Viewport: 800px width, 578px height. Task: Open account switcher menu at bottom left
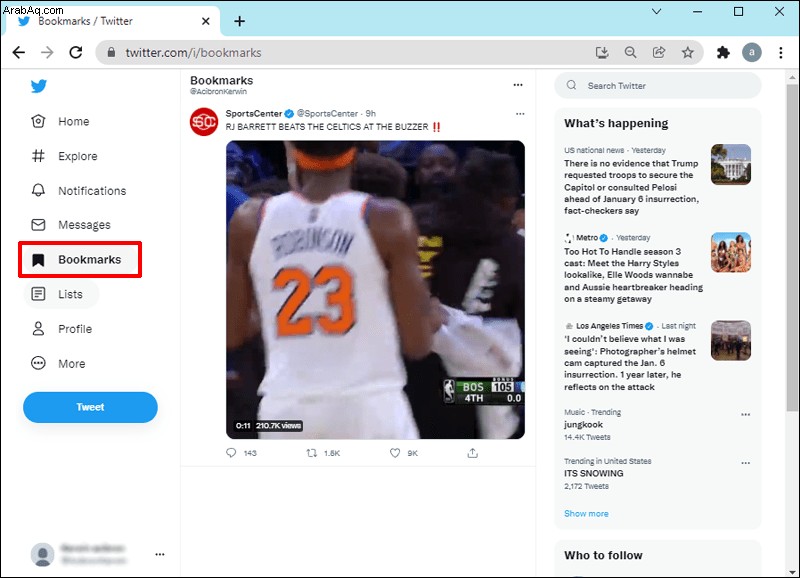click(160, 554)
